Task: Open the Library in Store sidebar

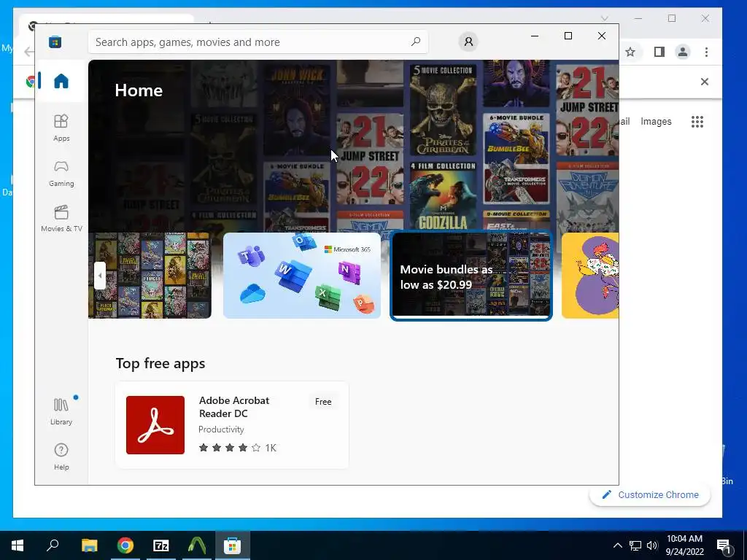Action: (61, 411)
